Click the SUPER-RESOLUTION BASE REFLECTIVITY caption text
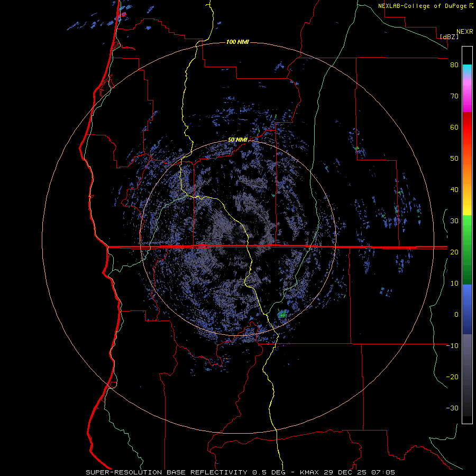This screenshot has width=476, height=476. click(x=167, y=472)
